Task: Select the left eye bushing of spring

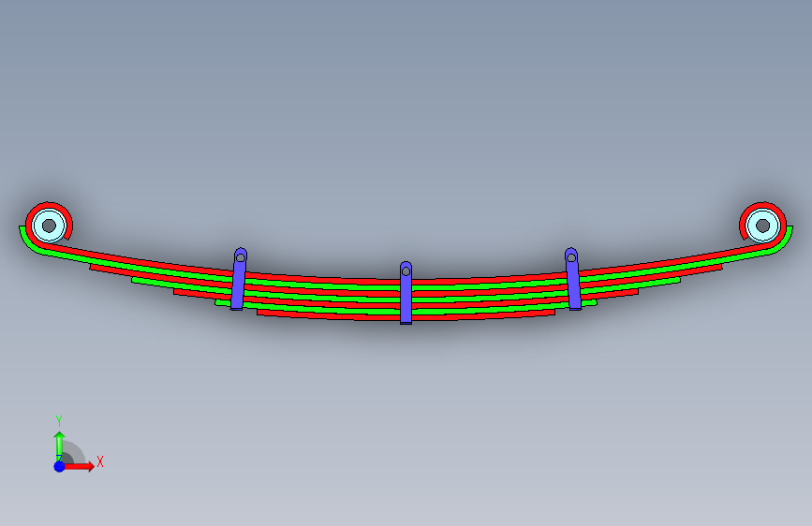Action: 50,226
